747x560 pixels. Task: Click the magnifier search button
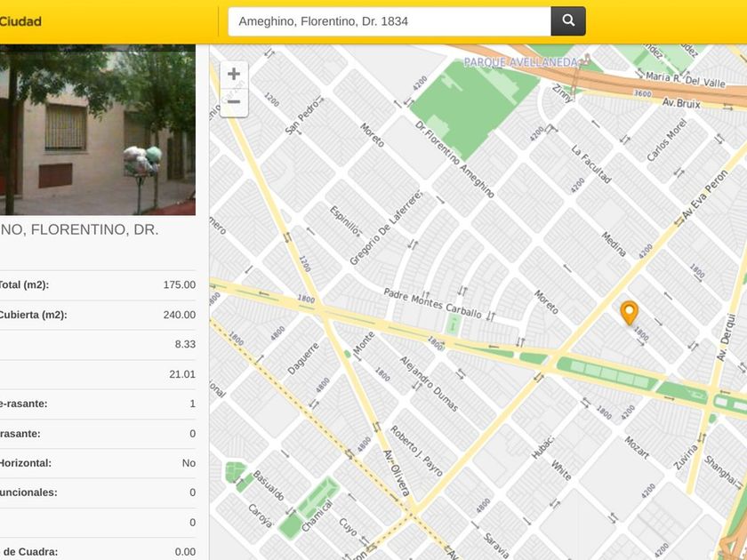[x=568, y=21]
